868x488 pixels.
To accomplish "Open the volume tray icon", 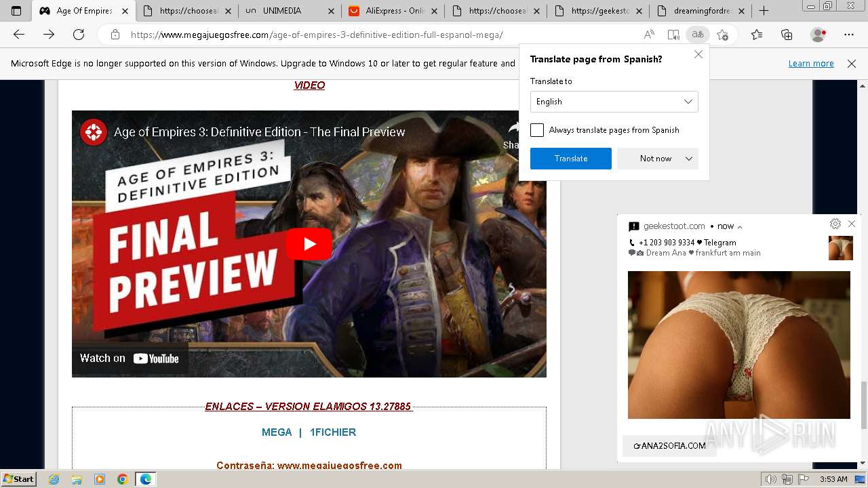I will tap(771, 479).
